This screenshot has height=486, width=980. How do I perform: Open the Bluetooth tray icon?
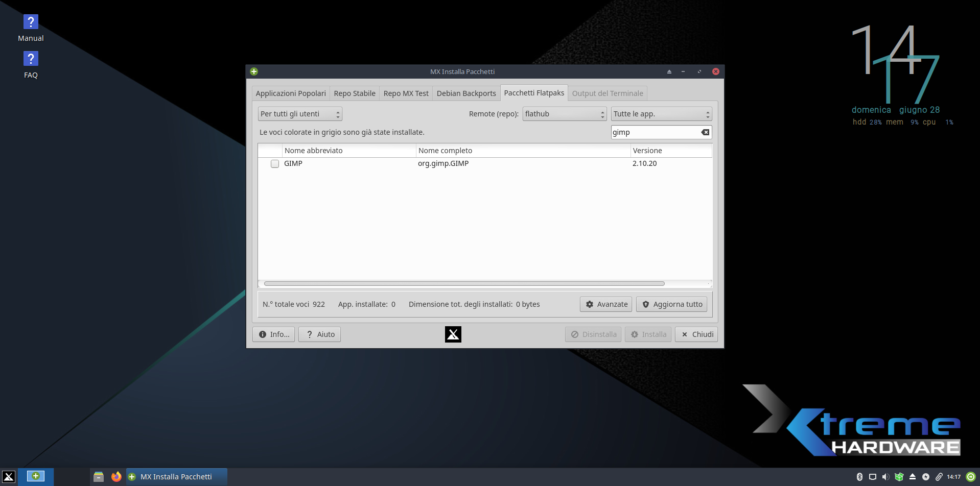coord(859,477)
